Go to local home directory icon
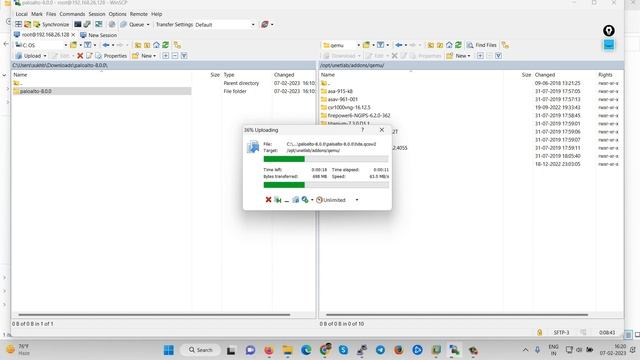The image size is (640, 360). (156, 45)
